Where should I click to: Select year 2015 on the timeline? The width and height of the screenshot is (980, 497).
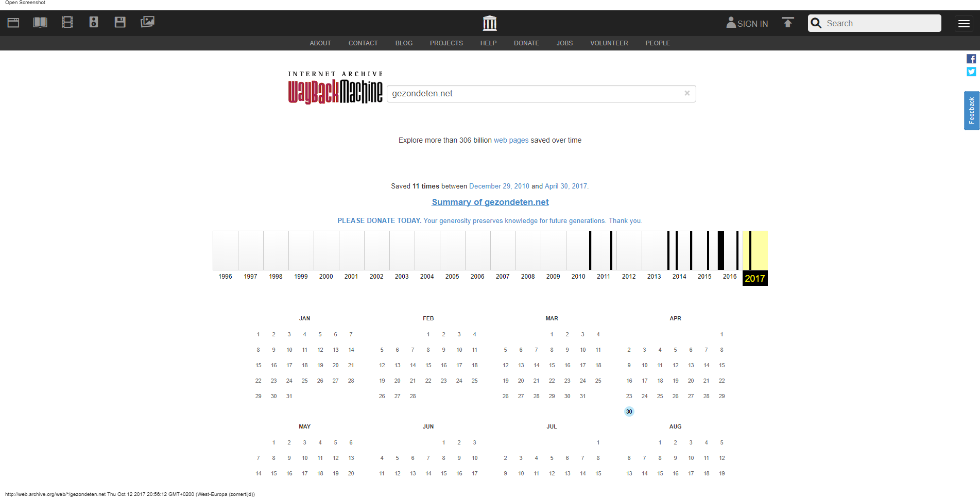704,277
